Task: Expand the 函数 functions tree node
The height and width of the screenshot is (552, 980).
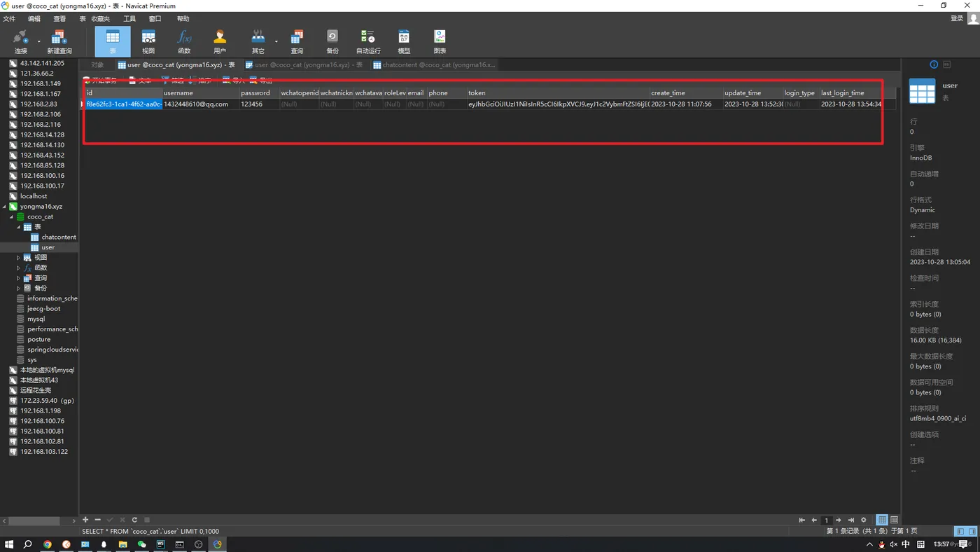Action: 19,268
